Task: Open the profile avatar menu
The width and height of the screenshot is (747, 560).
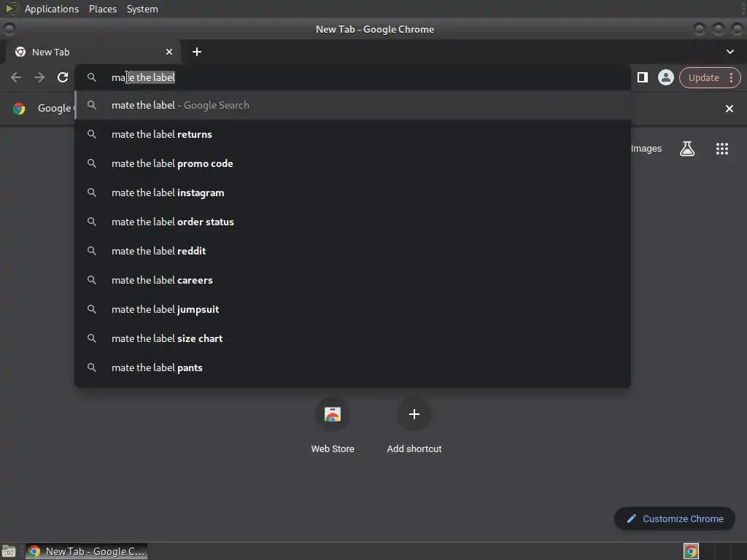Action: tap(665, 77)
